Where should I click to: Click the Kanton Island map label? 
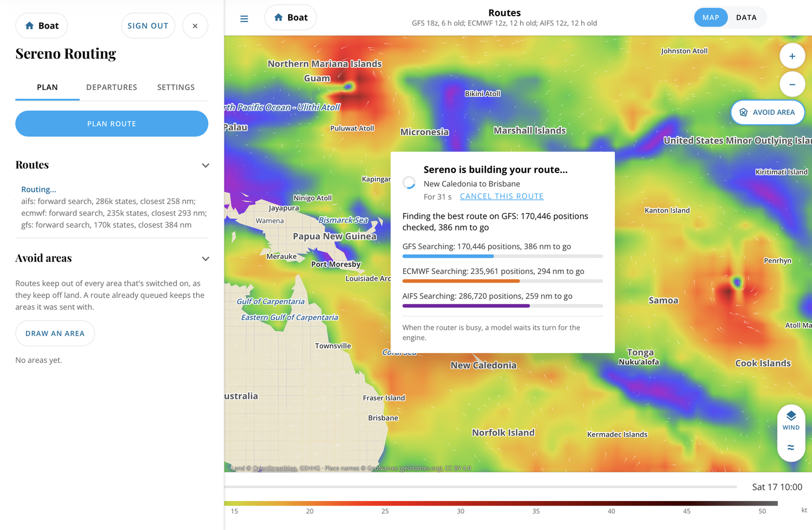pos(667,210)
